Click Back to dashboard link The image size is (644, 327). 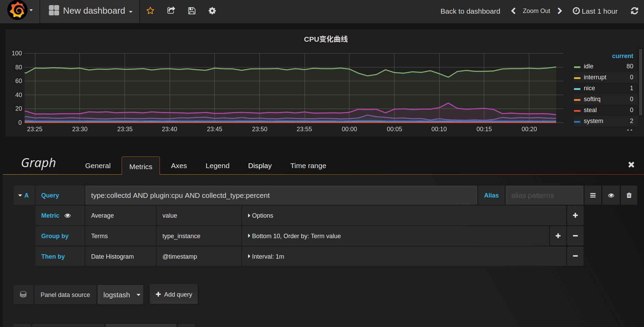coord(470,11)
